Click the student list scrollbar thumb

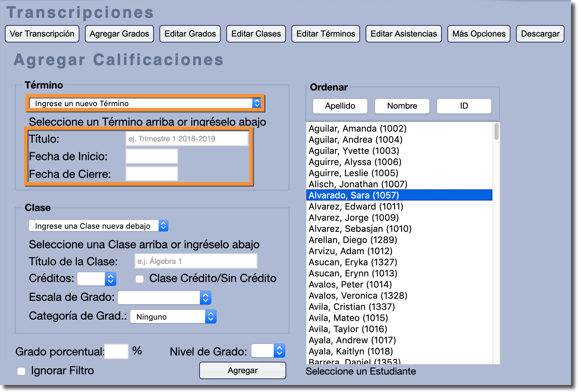pos(497,132)
